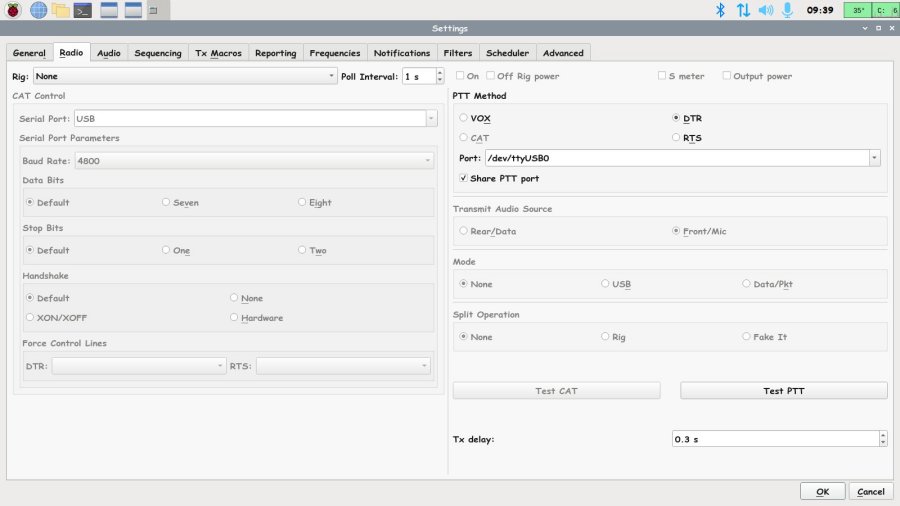The image size is (900, 506).
Task: Switch to the General tab
Action: coord(29,53)
